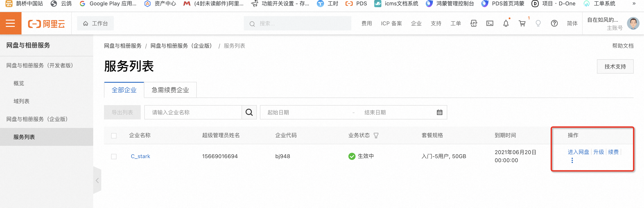Image resolution: width=644 pixels, height=208 pixels.
Task: Click enterprise code bj948
Action: [x=283, y=156]
